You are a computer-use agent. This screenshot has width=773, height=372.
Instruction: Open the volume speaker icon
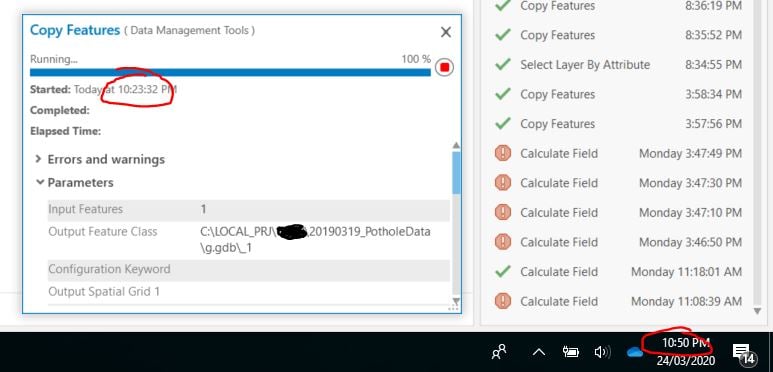[602, 352]
